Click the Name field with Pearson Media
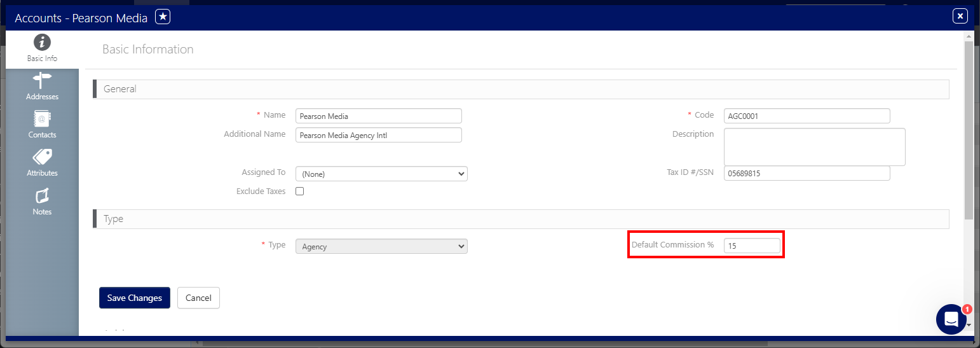 point(378,116)
